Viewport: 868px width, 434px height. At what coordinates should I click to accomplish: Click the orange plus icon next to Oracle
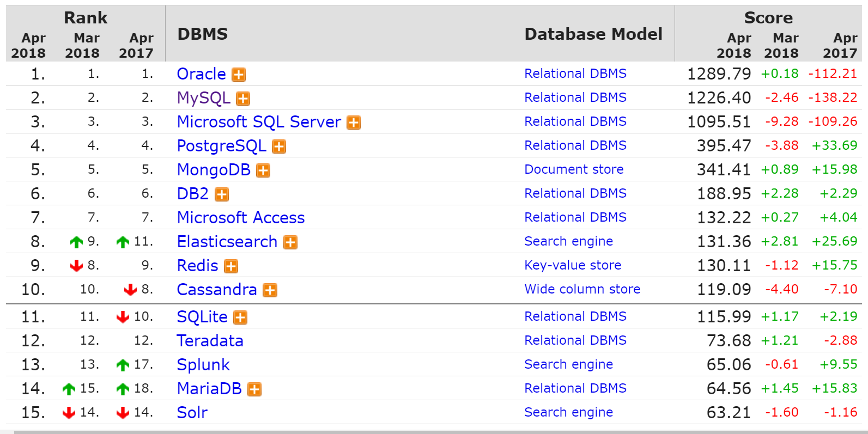point(239,75)
